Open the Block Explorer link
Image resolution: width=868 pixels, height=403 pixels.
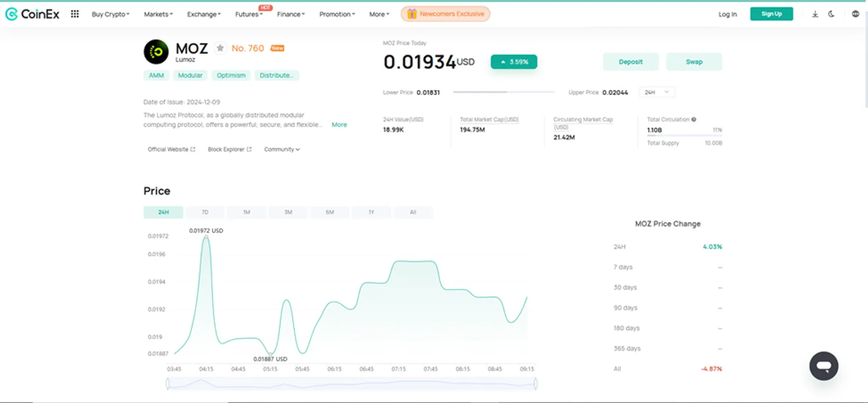point(229,149)
